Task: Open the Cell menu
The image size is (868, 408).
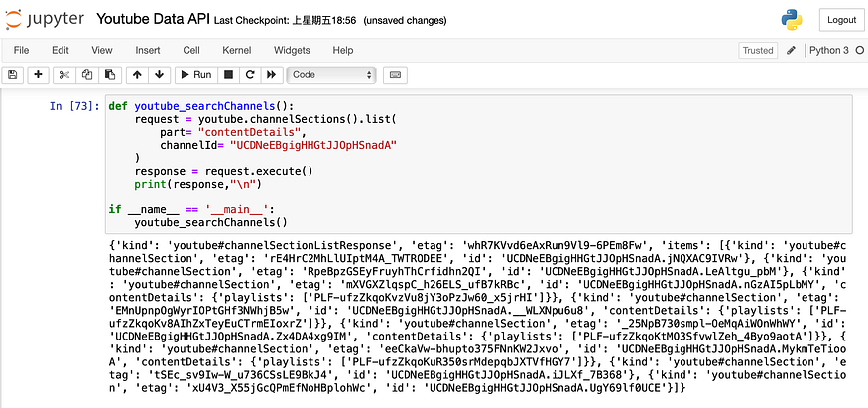Action: coord(191,50)
